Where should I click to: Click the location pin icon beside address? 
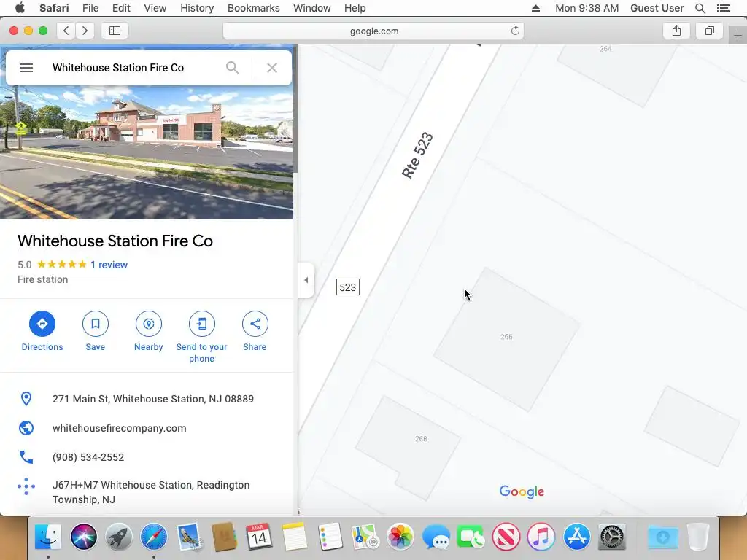(x=26, y=399)
